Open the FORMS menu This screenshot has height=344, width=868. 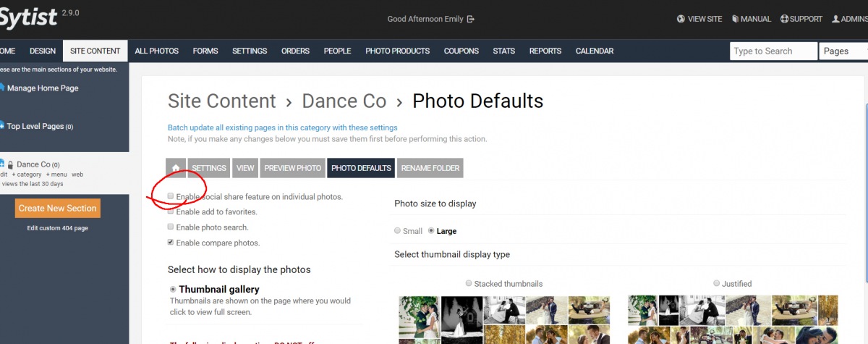click(205, 51)
